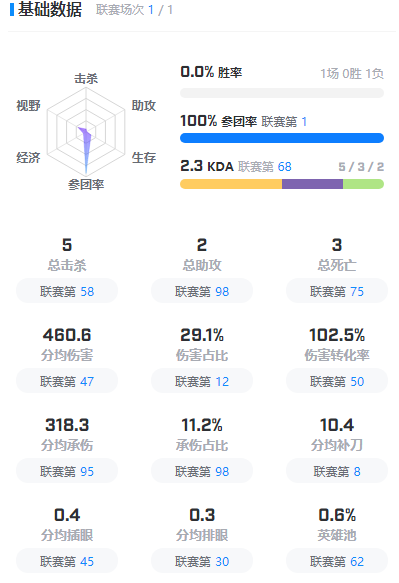Click the radar chart hexagon graphic
The width and height of the screenshot is (399, 583).
(86, 132)
